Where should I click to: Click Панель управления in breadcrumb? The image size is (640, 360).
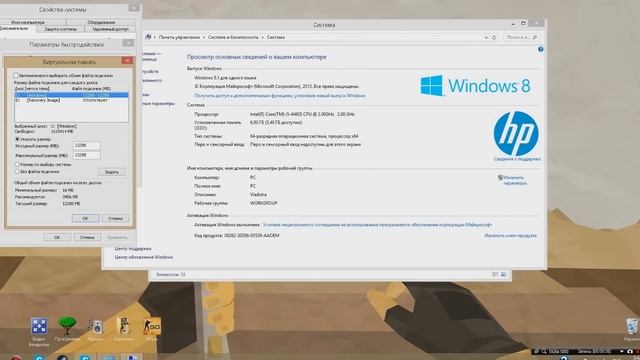179,37
